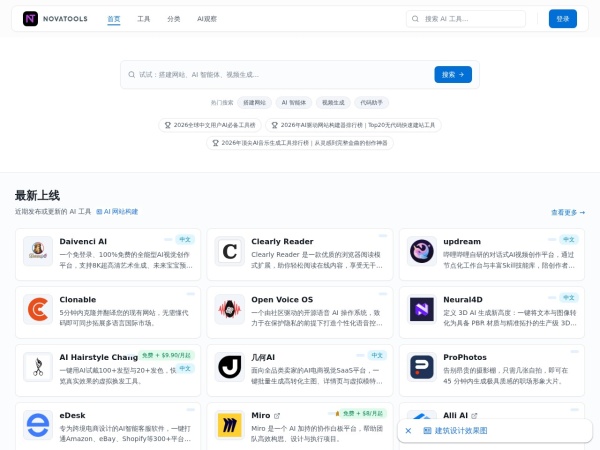
Task: Open the eDesk logo icon
Action: tap(38, 425)
